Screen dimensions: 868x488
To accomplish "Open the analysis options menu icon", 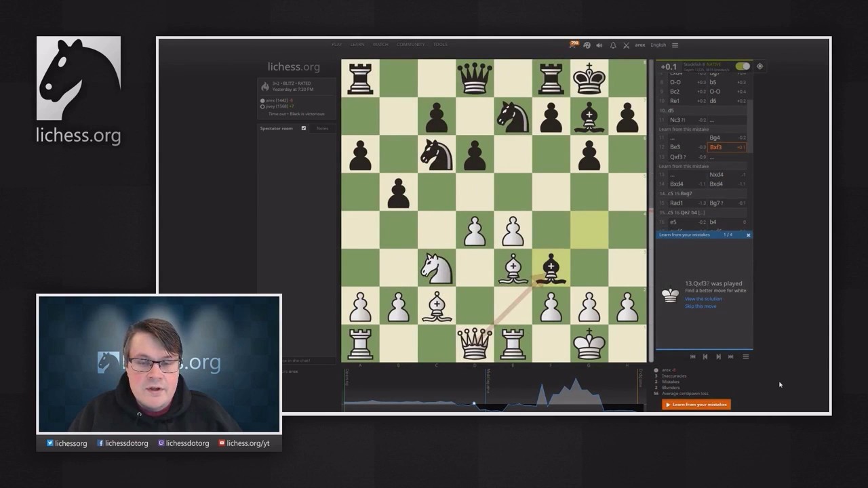I will coord(745,357).
